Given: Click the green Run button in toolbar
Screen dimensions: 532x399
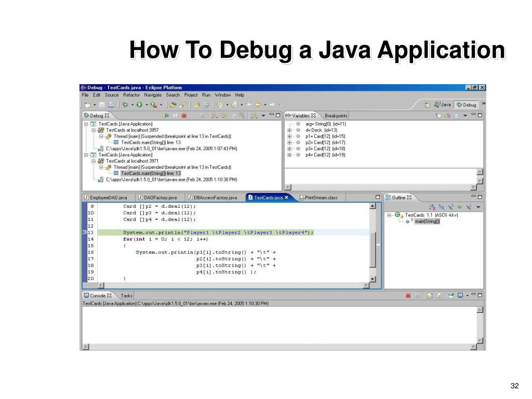Looking at the screenshot, I should click(x=139, y=104).
